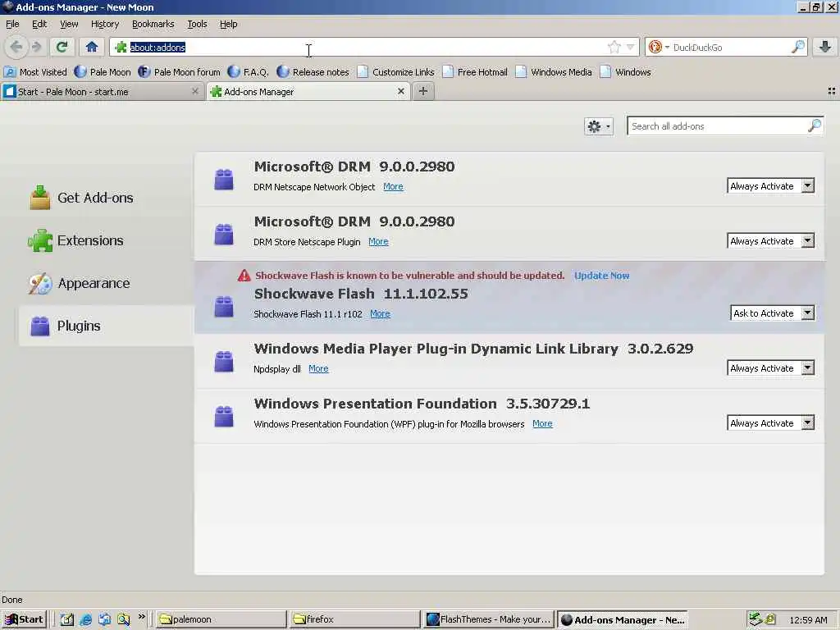Close the Add-ons Manager tab
Image resolution: width=840 pixels, height=630 pixels.
coord(400,92)
